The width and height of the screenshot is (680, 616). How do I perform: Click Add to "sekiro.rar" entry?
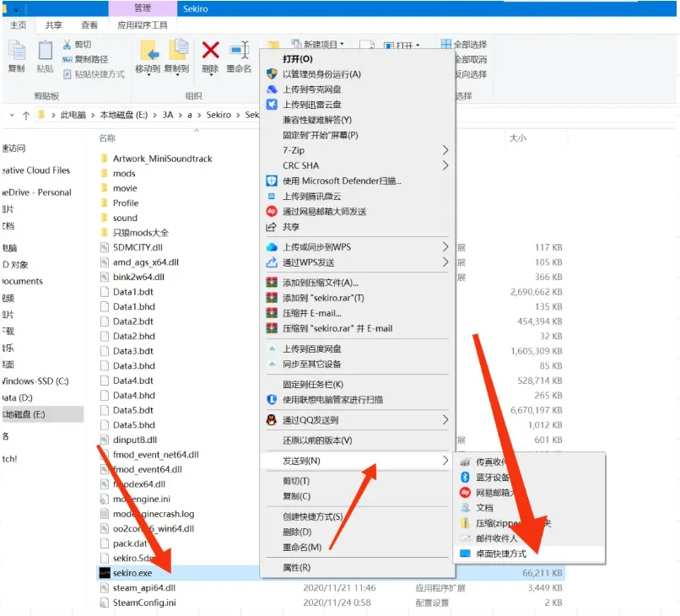coord(358,298)
